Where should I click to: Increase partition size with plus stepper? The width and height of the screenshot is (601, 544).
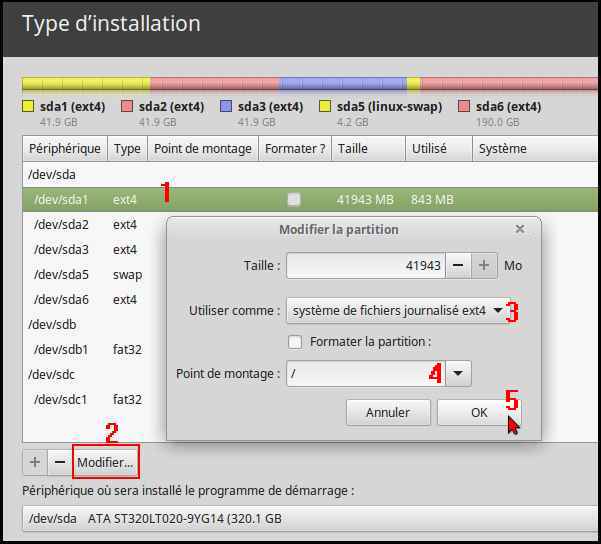484,265
